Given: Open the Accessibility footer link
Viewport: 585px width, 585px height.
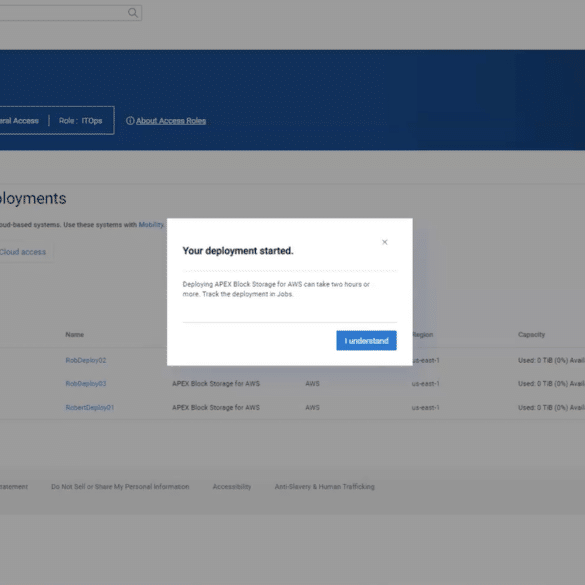Looking at the screenshot, I should 232,487.
